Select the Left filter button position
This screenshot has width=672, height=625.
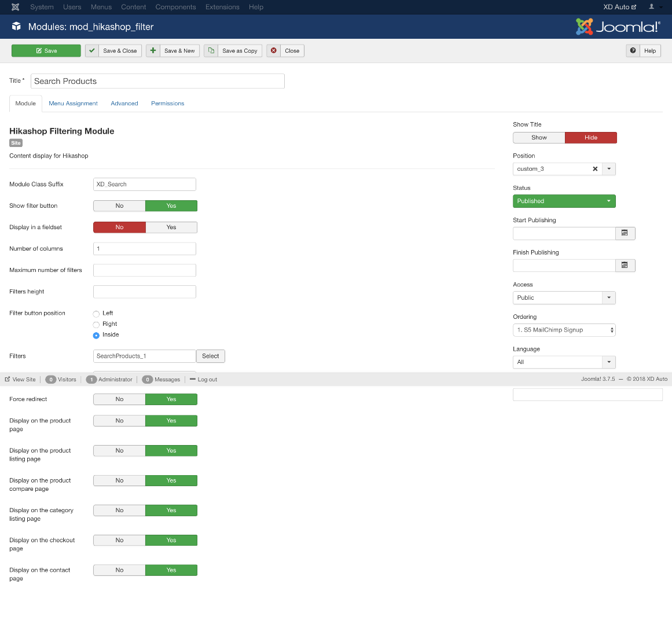click(x=96, y=314)
